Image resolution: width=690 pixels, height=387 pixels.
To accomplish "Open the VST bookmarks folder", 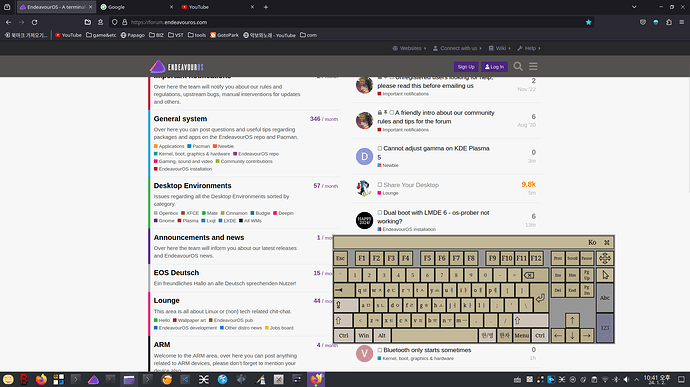I will 176,35.
